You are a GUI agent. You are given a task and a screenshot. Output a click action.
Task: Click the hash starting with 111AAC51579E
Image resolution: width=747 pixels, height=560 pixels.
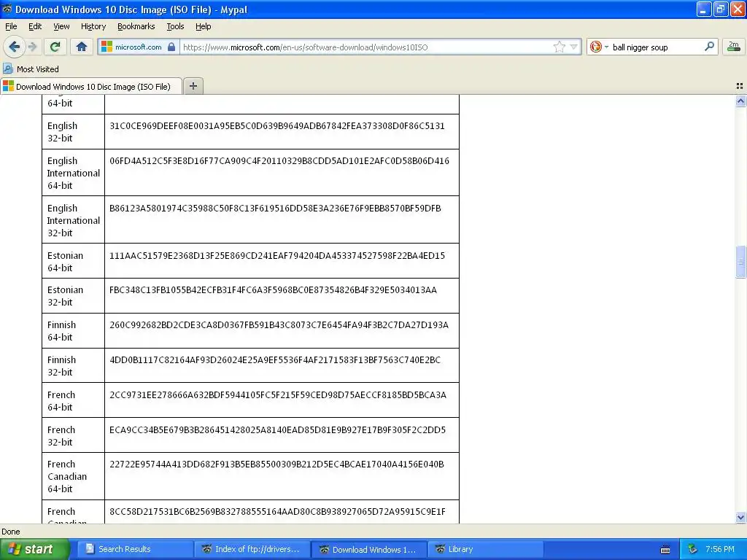point(277,256)
